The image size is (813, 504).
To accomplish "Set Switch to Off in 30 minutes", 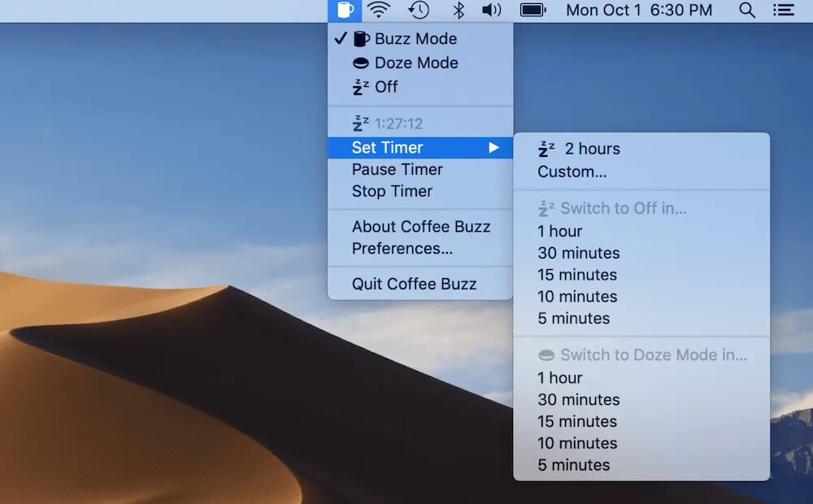I will [x=641, y=253].
